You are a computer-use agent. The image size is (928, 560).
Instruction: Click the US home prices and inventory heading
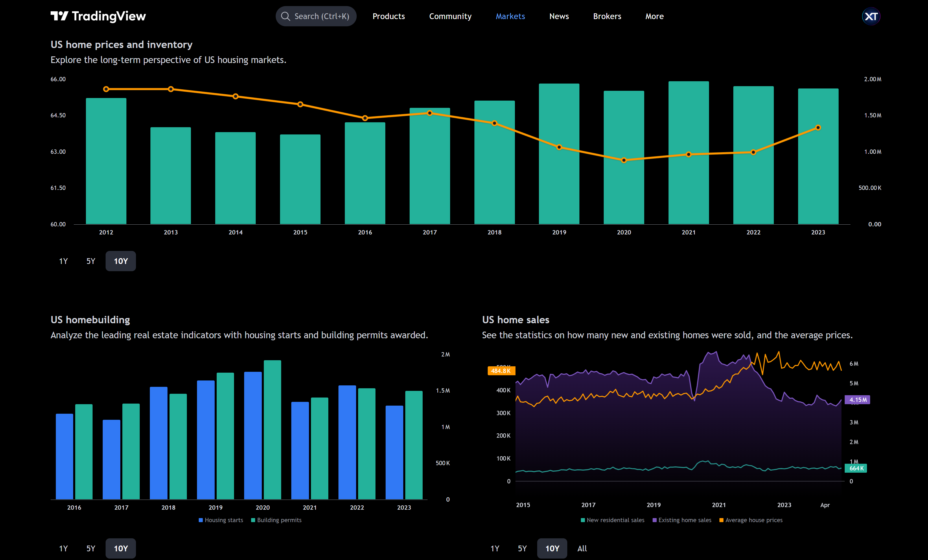click(x=122, y=45)
